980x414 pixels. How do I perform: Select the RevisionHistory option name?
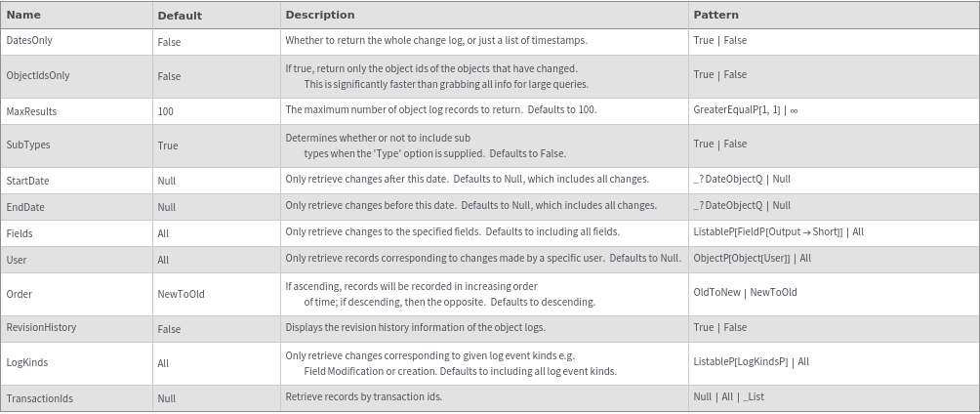pyautogui.click(x=41, y=327)
